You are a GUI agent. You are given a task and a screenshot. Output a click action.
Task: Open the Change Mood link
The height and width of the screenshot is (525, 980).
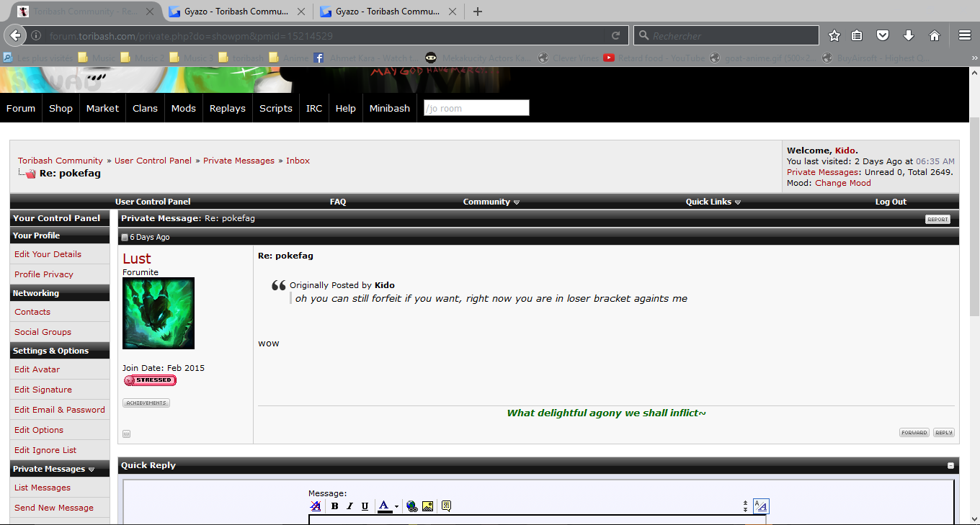[x=843, y=183]
